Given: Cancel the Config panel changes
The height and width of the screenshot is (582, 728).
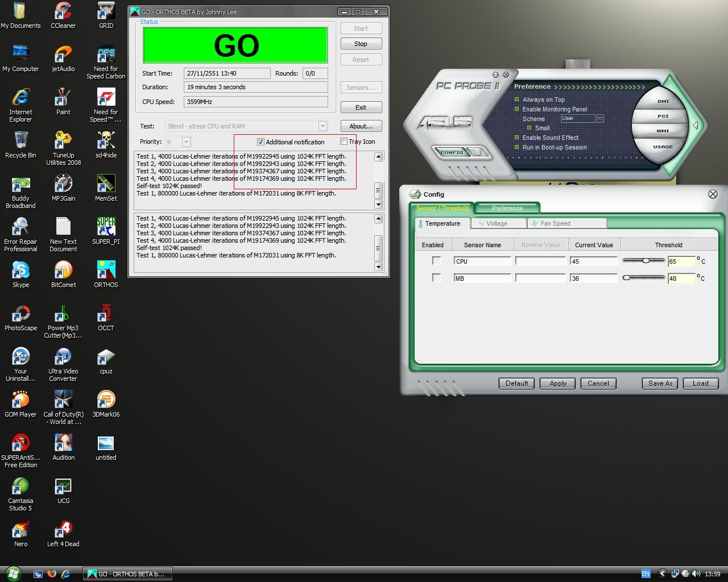Looking at the screenshot, I should 598,384.
